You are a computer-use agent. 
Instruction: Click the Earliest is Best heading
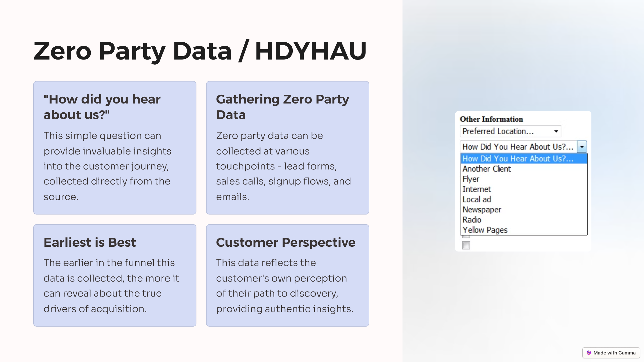pyautogui.click(x=90, y=242)
